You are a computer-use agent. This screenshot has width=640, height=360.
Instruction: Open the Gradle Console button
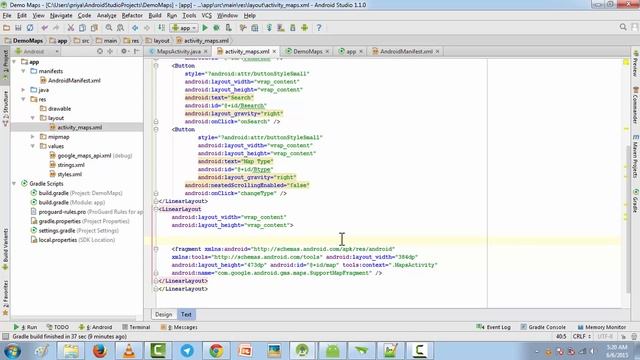pos(543,327)
